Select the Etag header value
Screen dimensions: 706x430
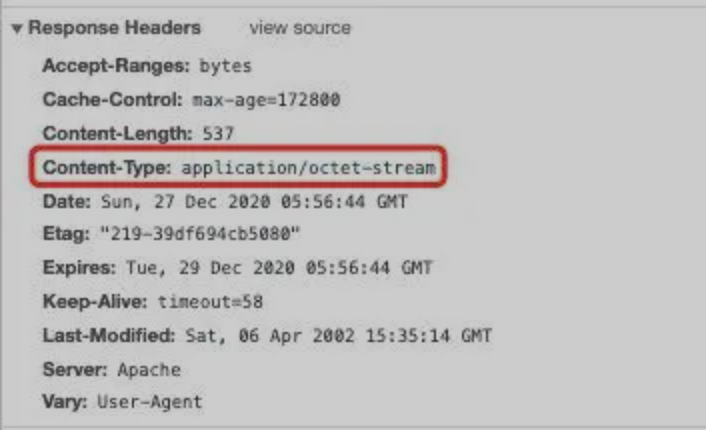click(200, 234)
